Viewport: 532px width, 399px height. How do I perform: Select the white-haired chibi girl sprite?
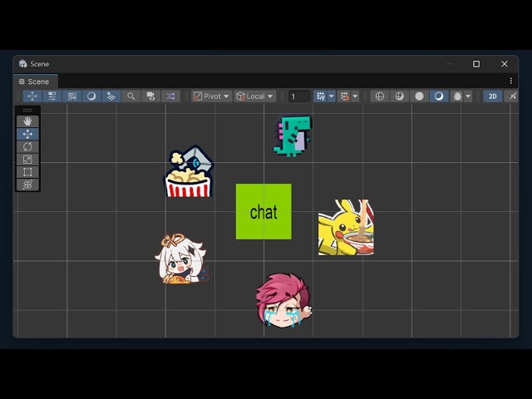[181, 259]
